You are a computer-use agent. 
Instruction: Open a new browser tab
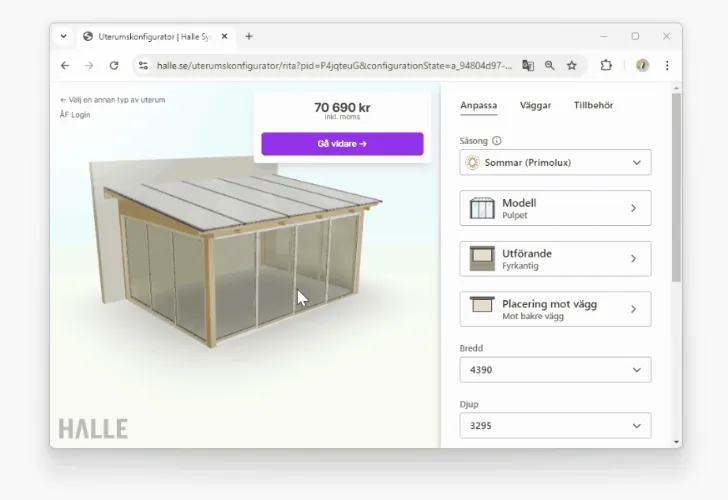click(249, 36)
